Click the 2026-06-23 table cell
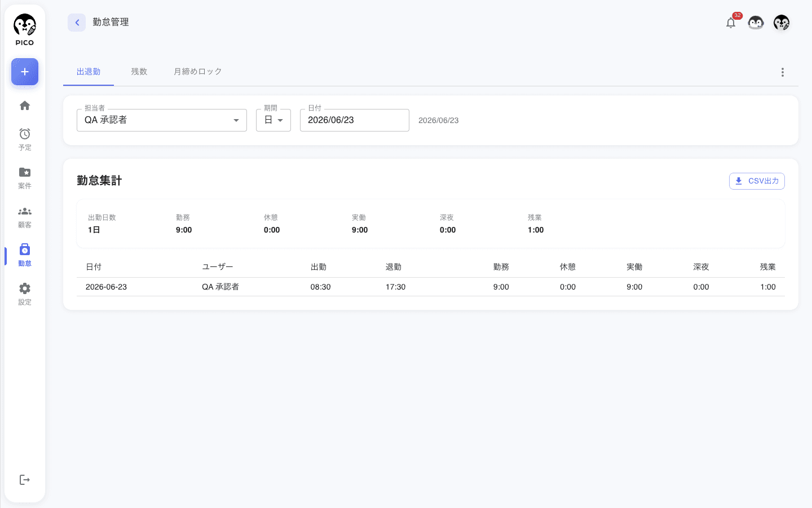 [107, 287]
